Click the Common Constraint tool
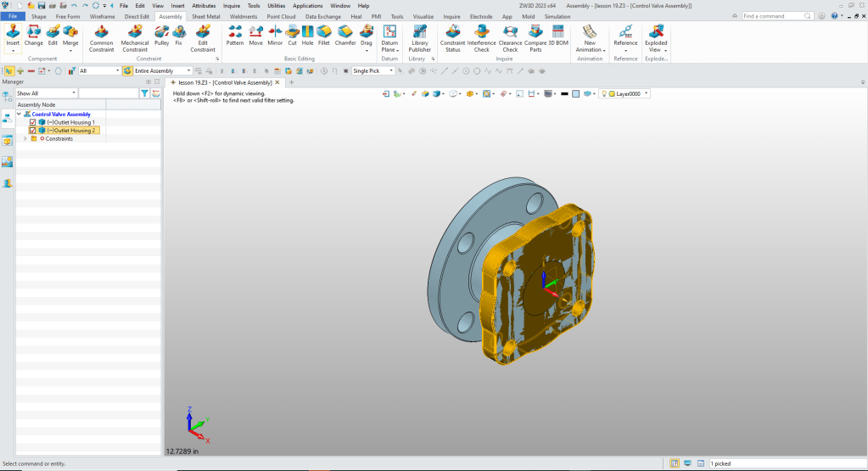The image size is (868, 471). pos(101,38)
